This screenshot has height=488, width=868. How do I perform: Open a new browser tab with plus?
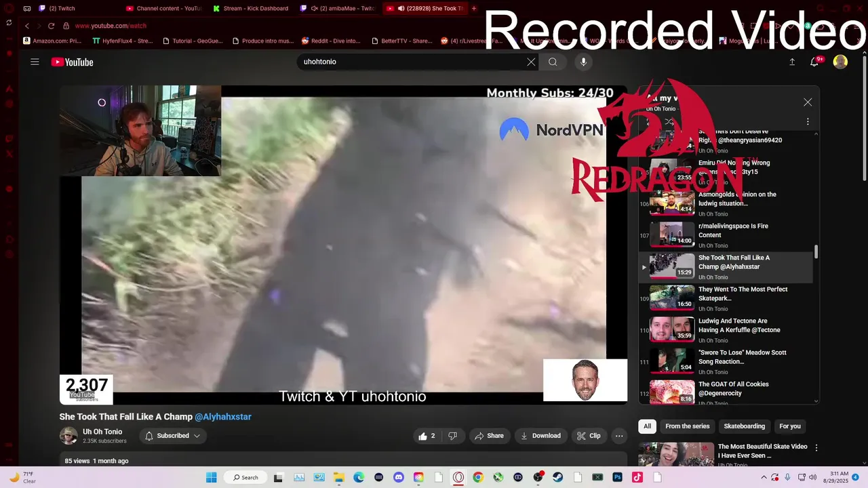click(474, 9)
